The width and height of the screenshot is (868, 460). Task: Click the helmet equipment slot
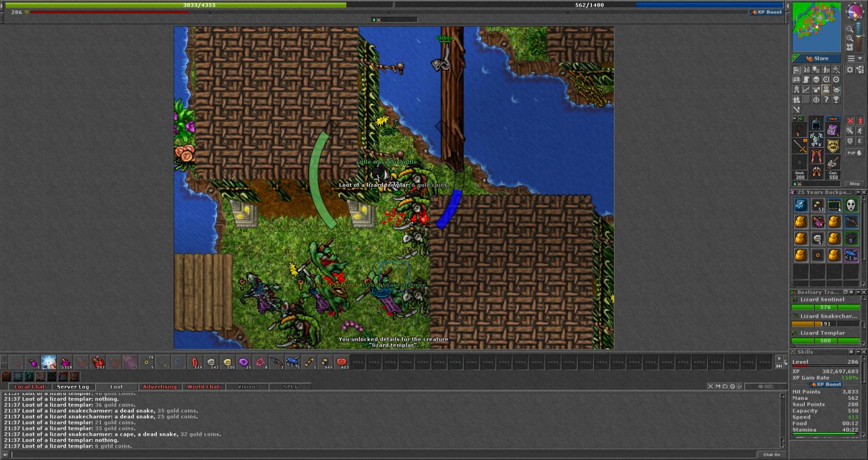[x=816, y=124]
